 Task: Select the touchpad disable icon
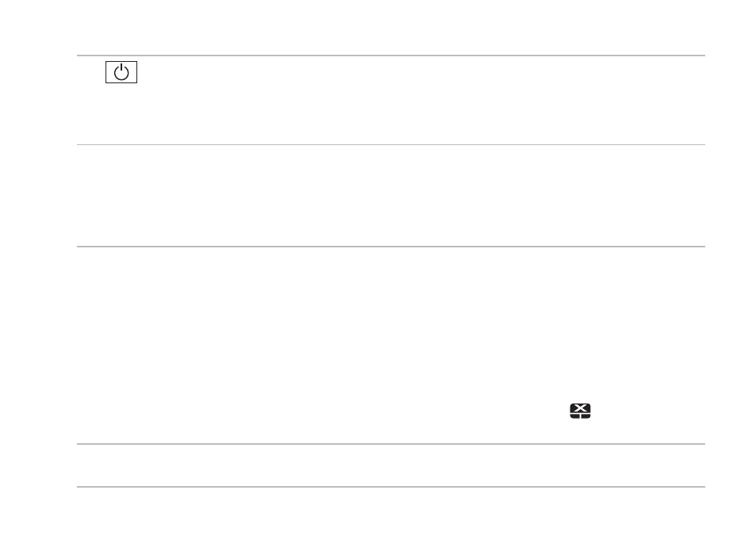tap(580, 412)
